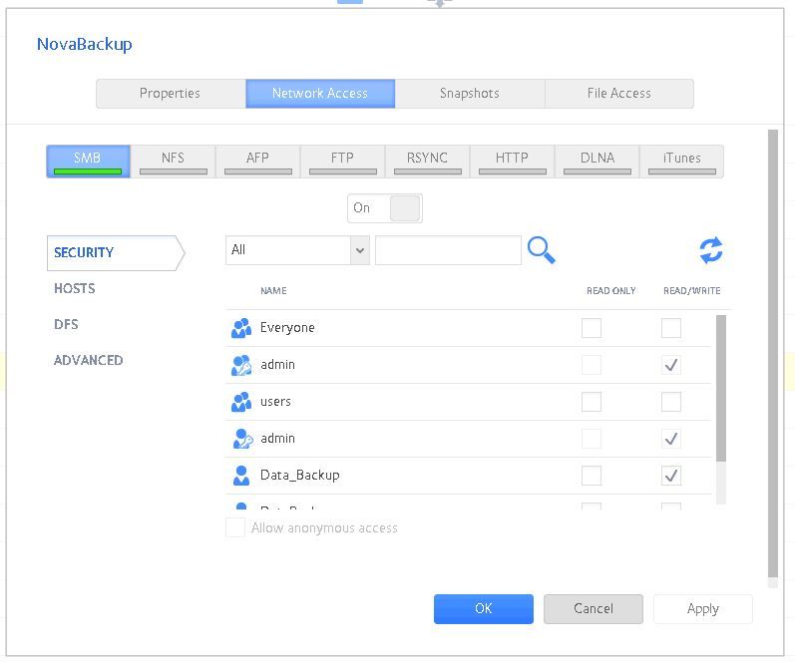Click the name search input field
The height and width of the screenshot is (672, 795).
pos(448,250)
